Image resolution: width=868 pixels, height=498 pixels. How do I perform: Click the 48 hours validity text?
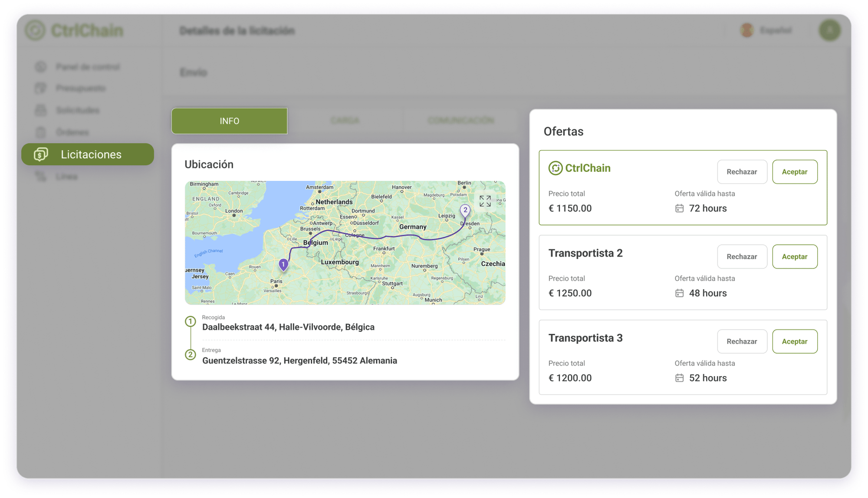(708, 293)
